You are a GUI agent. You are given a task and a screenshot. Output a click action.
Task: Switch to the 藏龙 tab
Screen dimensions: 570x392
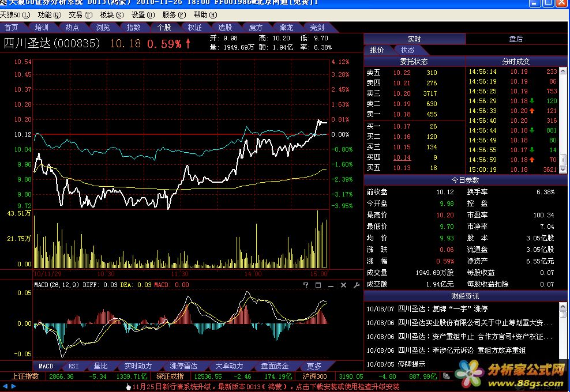(286, 28)
